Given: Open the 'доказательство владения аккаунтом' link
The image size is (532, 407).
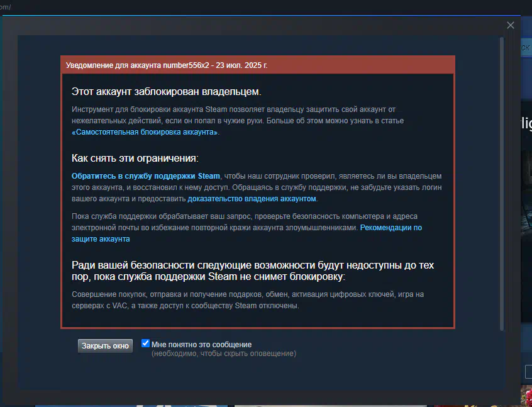Looking at the screenshot, I should (252, 199).
